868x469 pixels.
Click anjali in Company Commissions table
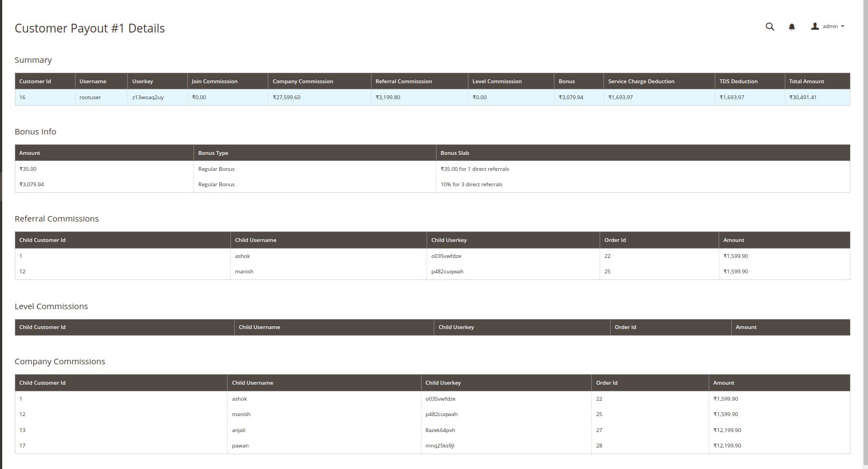[x=239, y=430]
